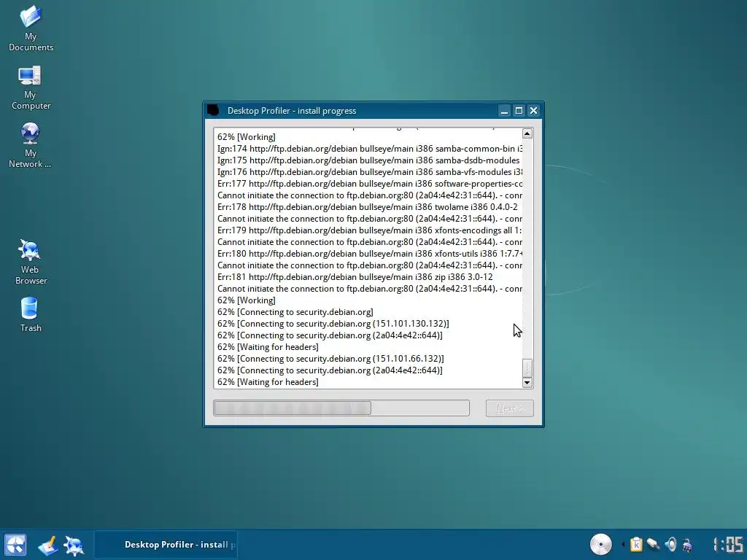Screen dimensions: 747x560
Task: Expand hidden system tray icons arrow
Action: tap(623, 544)
